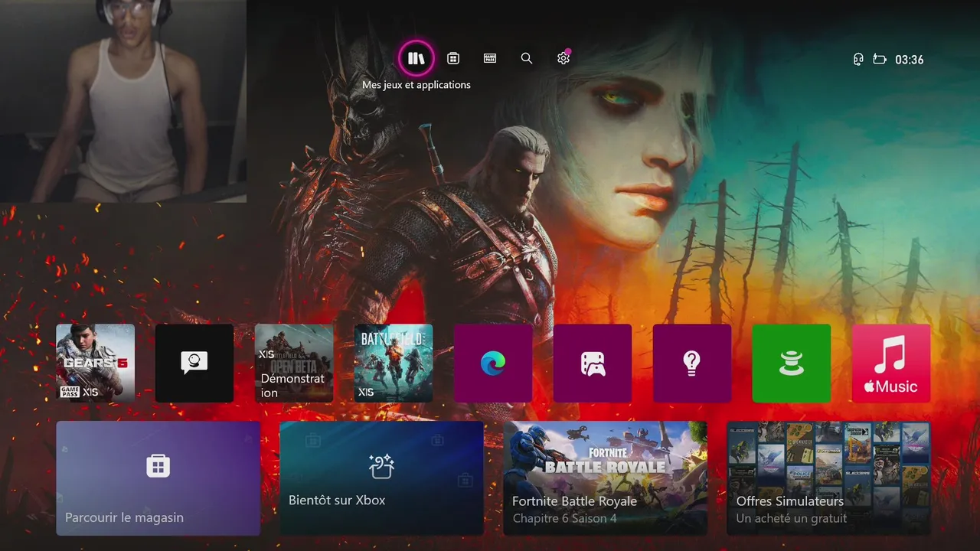The image size is (980, 551).
Task: Open the search magnifier icon
Action: (527, 58)
